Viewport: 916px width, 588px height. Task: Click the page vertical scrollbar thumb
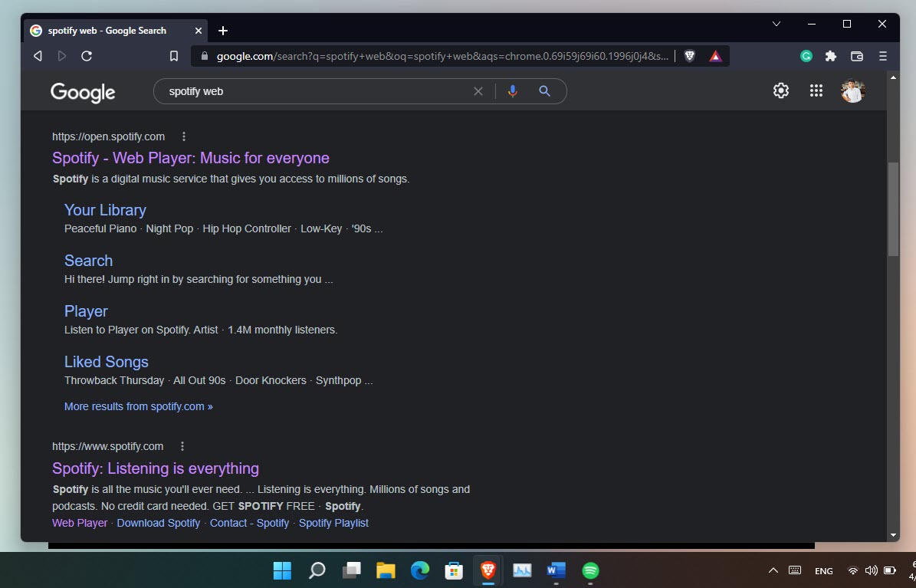(893, 209)
